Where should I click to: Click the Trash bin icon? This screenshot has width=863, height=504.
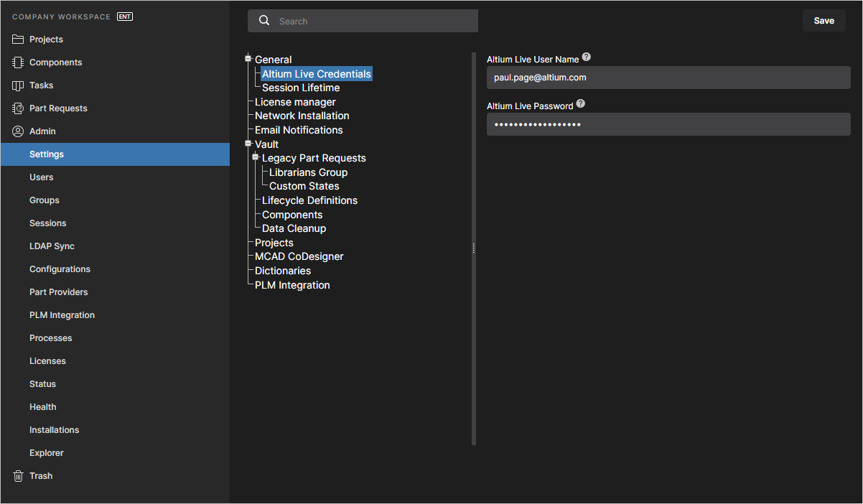18,476
